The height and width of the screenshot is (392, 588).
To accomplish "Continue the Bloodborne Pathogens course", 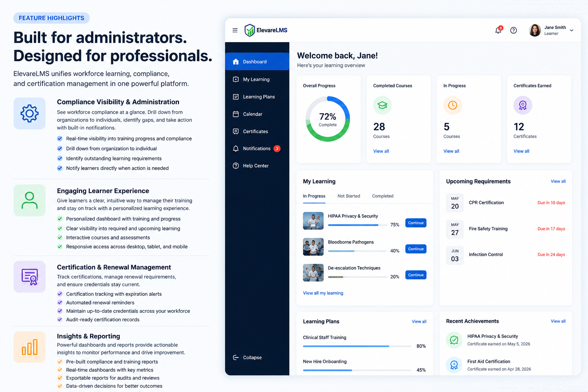I will [416, 249].
